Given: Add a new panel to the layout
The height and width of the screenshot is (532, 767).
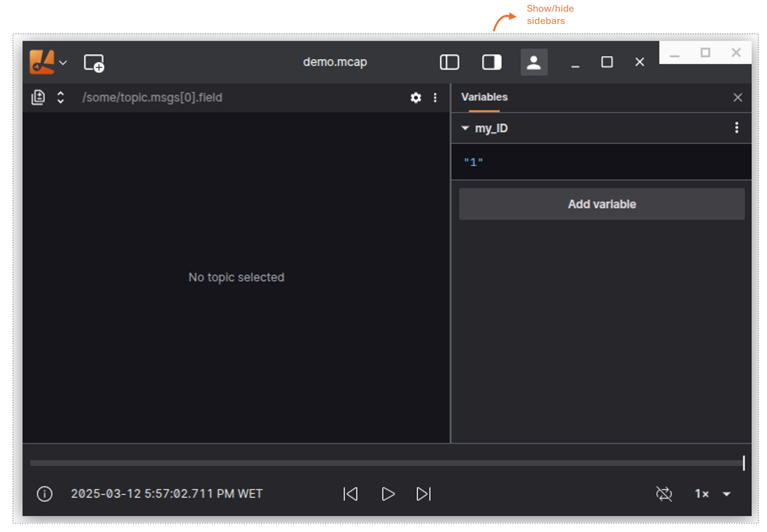Looking at the screenshot, I should (94, 63).
